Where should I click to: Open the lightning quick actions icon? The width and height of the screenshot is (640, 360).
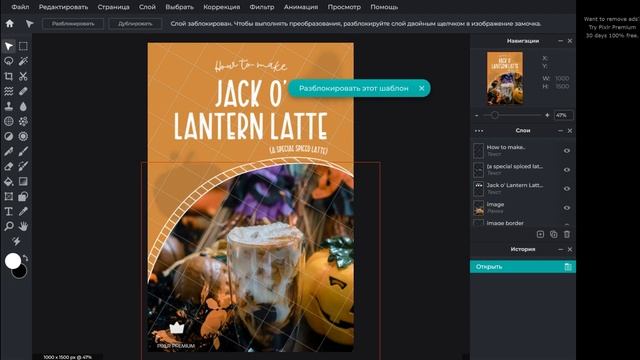[16, 241]
